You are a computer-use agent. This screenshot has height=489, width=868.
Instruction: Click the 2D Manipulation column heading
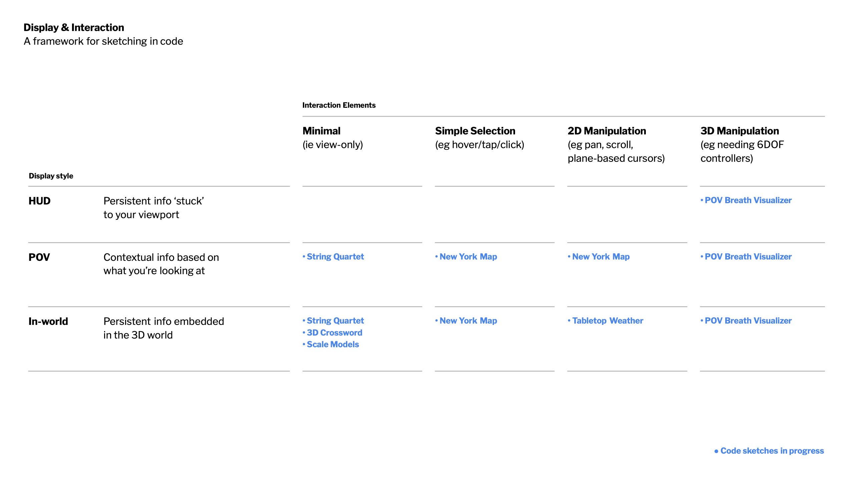[x=606, y=131]
